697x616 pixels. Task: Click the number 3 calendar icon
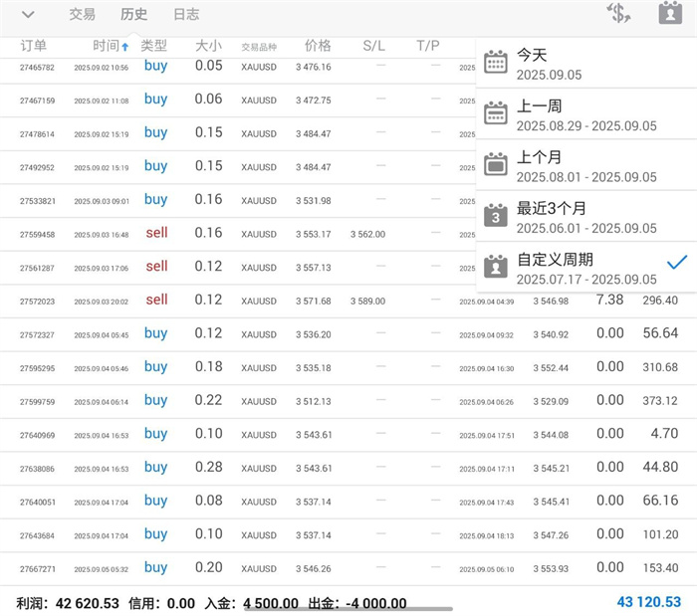point(496,215)
